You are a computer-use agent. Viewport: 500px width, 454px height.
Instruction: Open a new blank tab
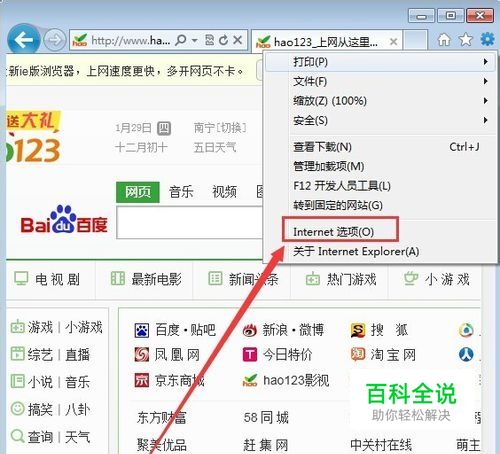point(415,40)
